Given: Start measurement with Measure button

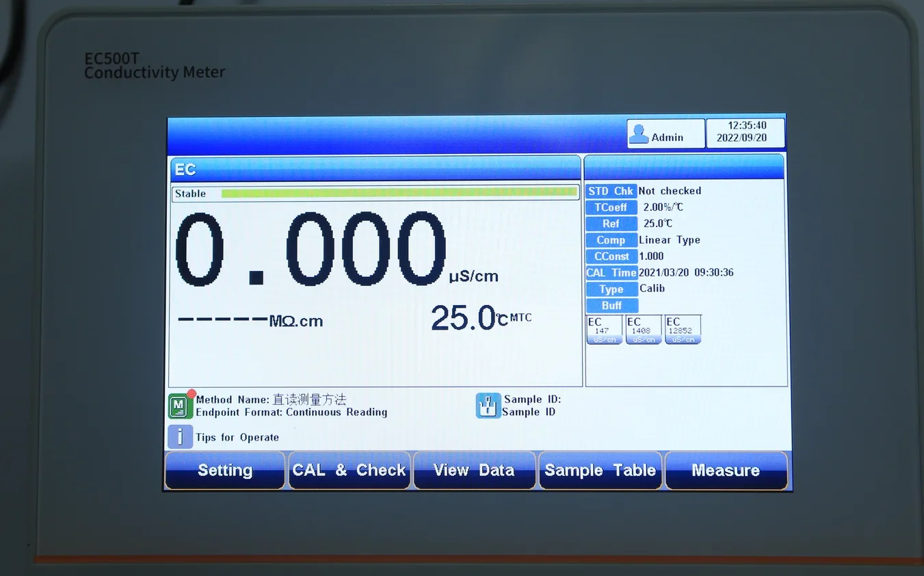Looking at the screenshot, I should pos(726,470).
